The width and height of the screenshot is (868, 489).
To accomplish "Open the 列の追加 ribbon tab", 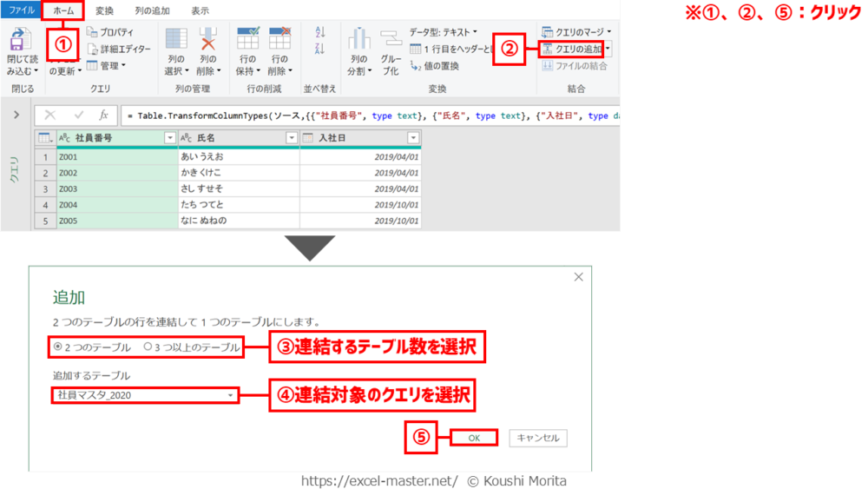I will pos(152,11).
